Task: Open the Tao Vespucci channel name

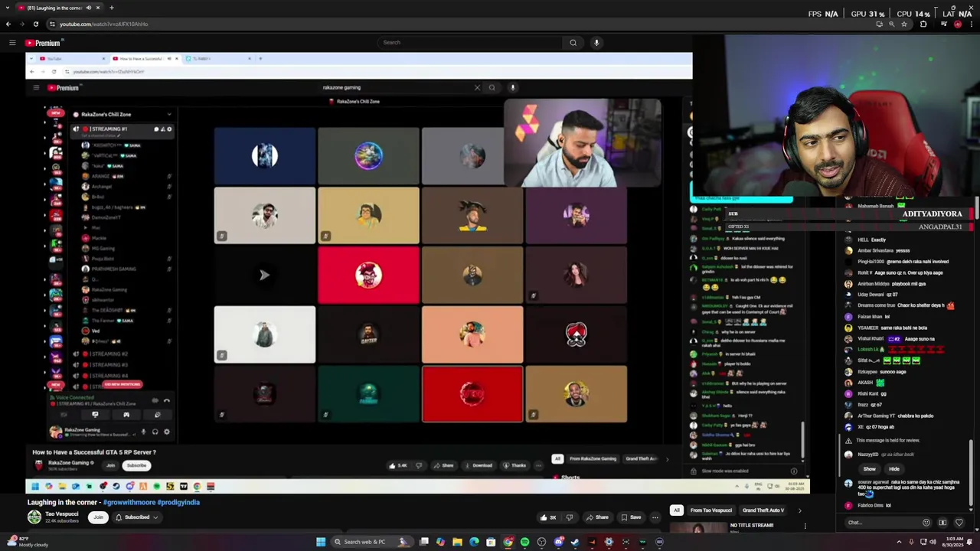Action: click(x=61, y=514)
